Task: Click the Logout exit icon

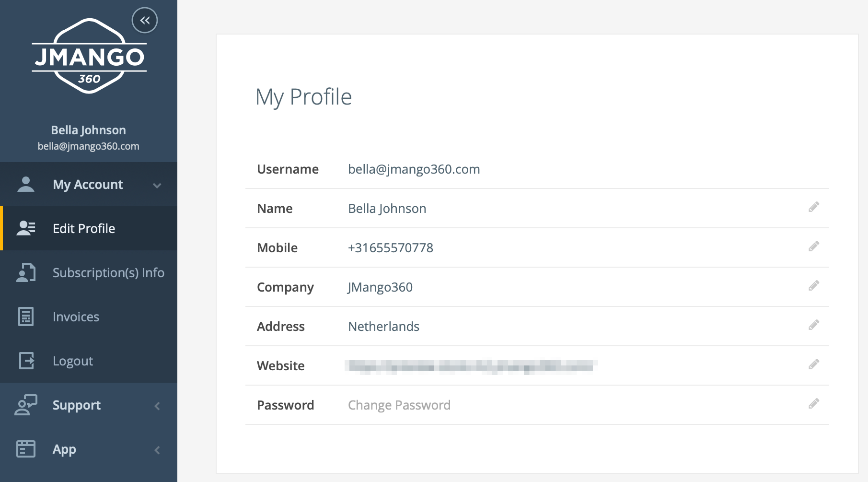Action: tap(27, 361)
